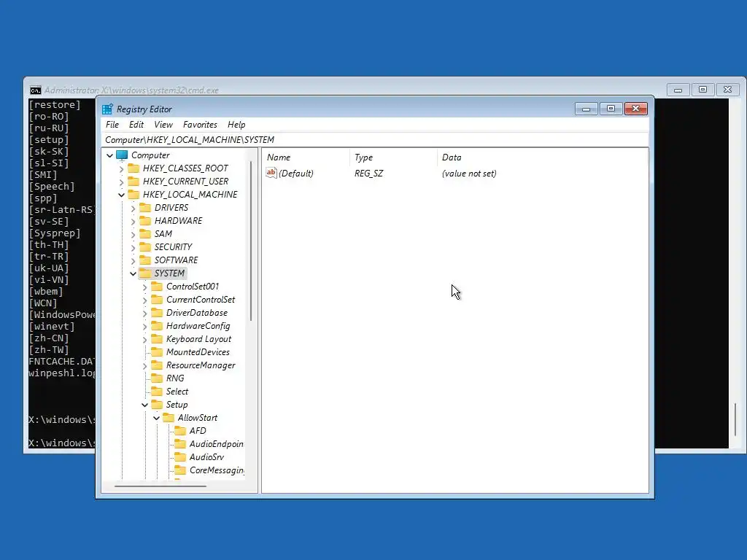Viewport: 747px width, 560px height.
Task: Click the HKEY_CLASSES_ROOT folder icon
Action: 133,168
